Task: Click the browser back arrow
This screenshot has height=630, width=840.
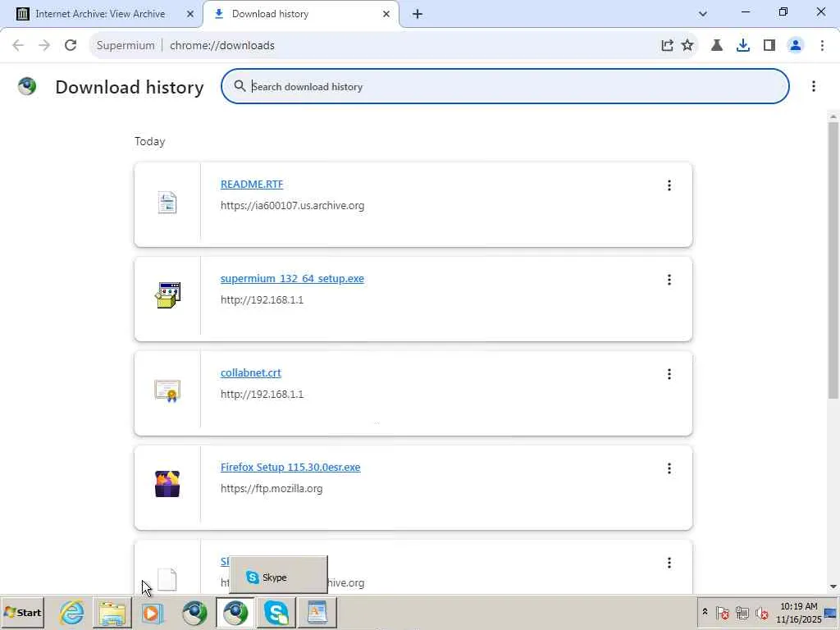Action: click(18, 45)
